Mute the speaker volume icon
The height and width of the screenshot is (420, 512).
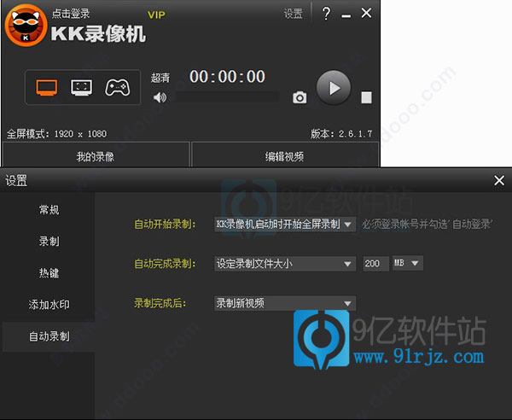pos(160,97)
